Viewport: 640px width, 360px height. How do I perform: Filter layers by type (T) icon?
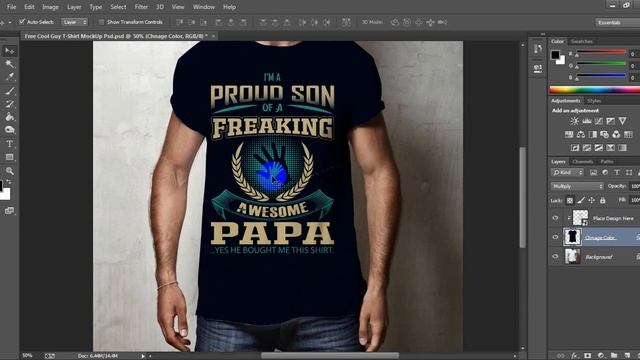tap(617, 173)
